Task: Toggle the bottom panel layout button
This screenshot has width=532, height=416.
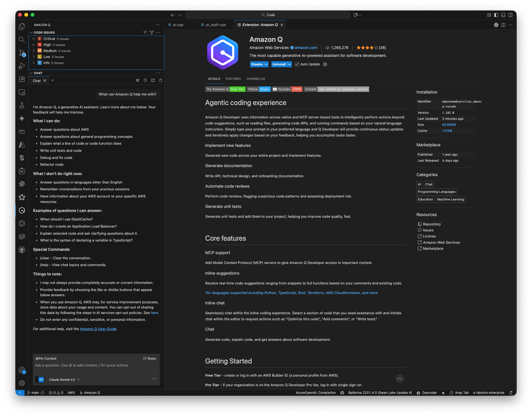Action: [503, 15]
